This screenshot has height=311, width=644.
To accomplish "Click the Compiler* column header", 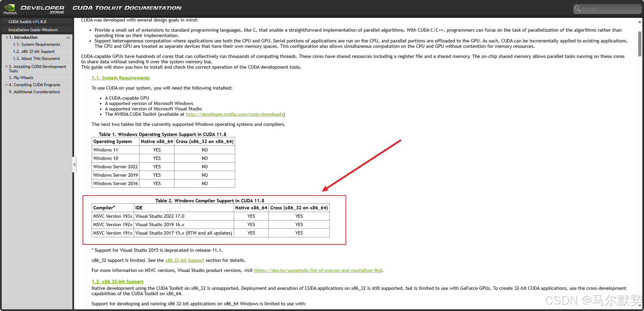I will click(113, 208).
